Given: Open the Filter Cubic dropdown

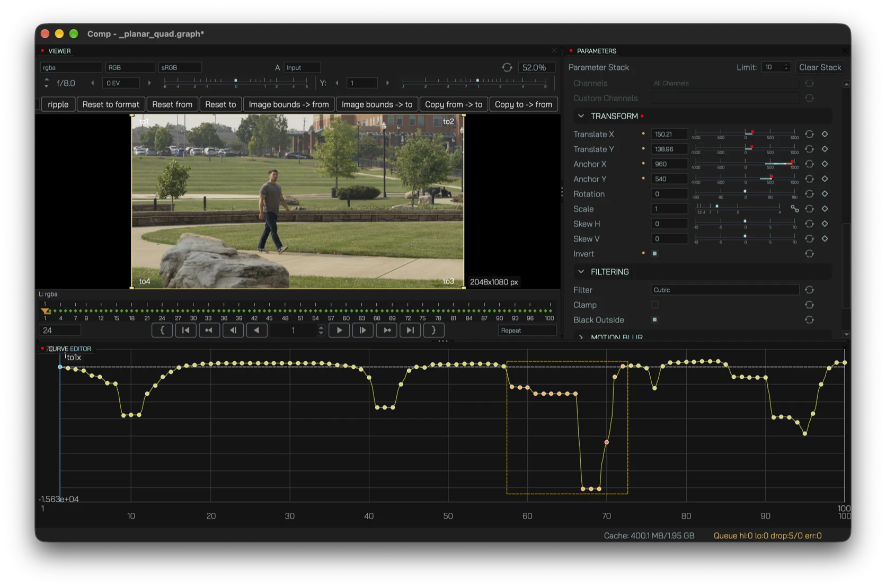Looking at the screenshot, I should pos(724,290).
